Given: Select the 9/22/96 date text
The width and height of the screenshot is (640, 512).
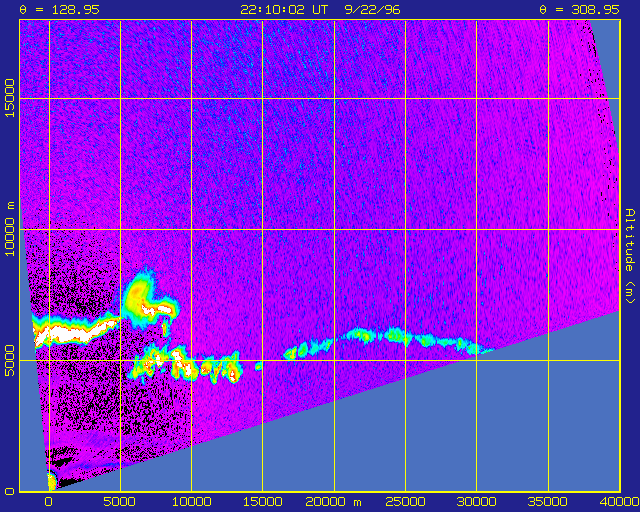Looking at the screenshot, I should pos(372,9).
